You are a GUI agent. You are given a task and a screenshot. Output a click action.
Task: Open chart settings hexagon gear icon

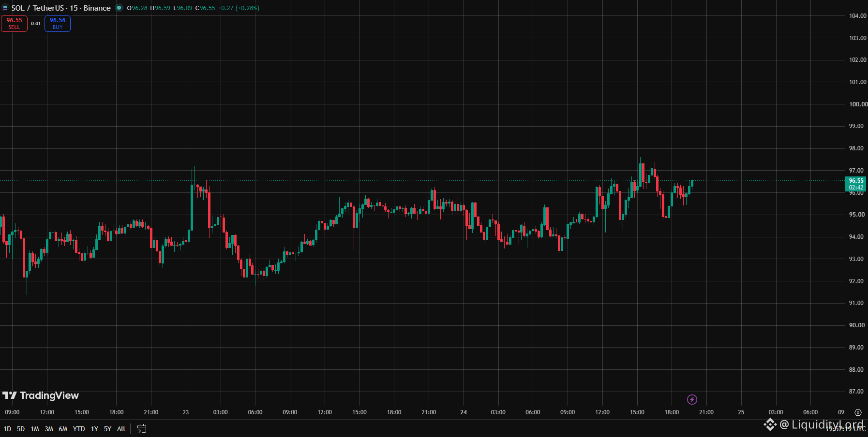(858, 412)
